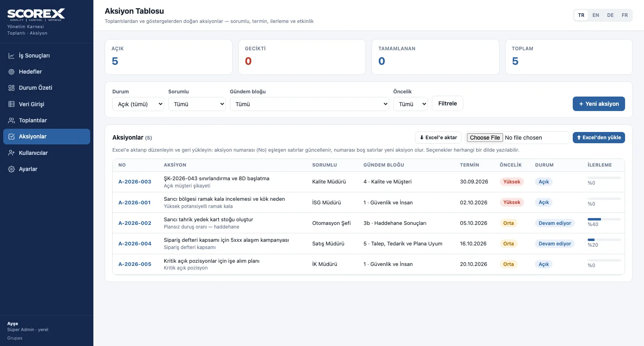Open the Öncelik filter dropdown
Viewport: 644px width, 346px height.
(x=411, y=104)
